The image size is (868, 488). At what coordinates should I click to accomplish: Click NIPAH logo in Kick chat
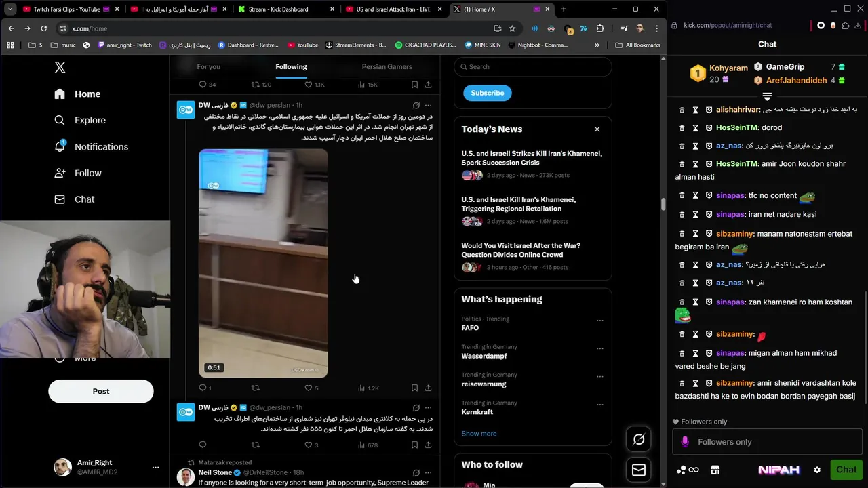click(x=778, y=470)
